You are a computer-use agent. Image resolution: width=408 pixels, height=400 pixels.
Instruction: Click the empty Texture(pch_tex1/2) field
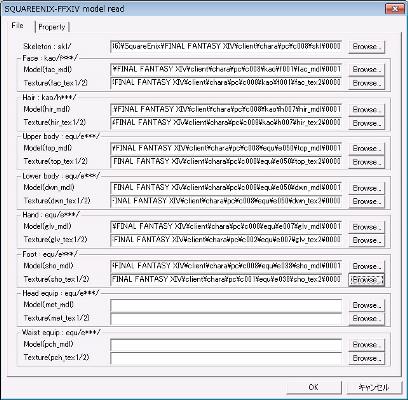coord(226,358)
